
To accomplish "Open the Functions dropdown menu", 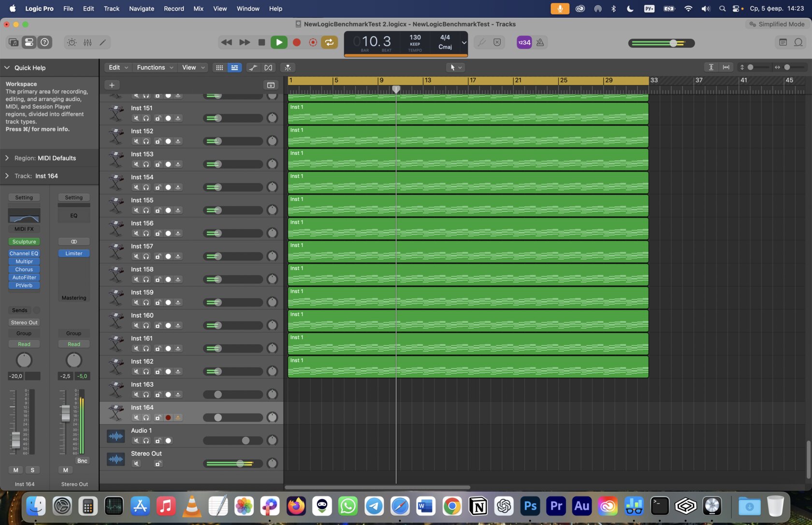I will click(155, 68).
